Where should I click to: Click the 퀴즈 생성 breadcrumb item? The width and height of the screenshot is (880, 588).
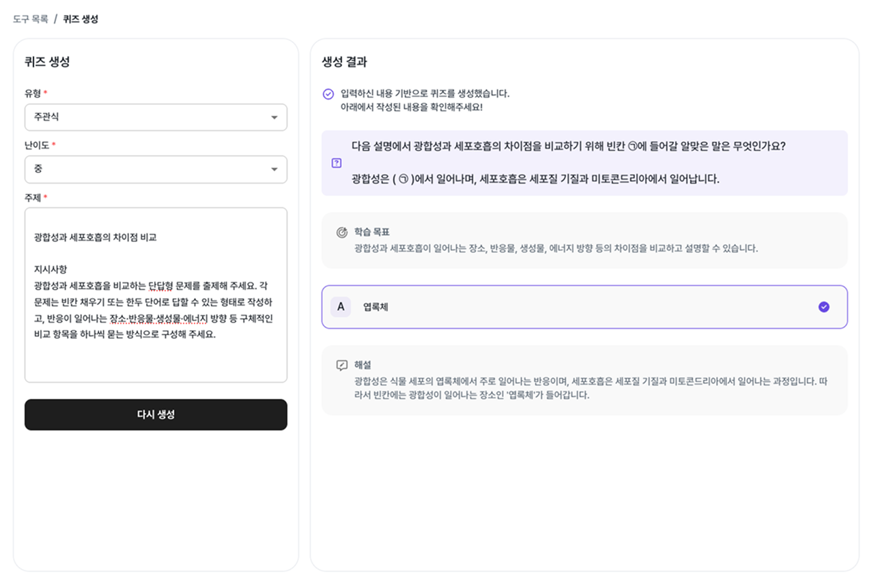point(82,18)
